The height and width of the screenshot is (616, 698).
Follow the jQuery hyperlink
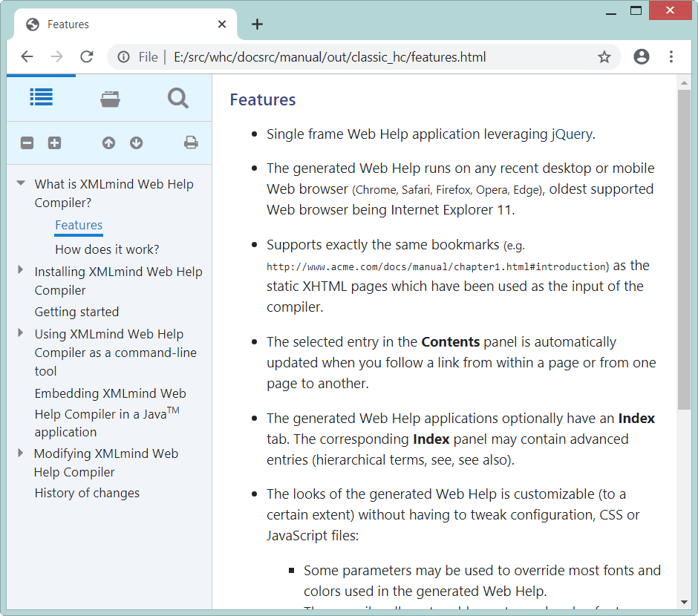click(572, 134)
